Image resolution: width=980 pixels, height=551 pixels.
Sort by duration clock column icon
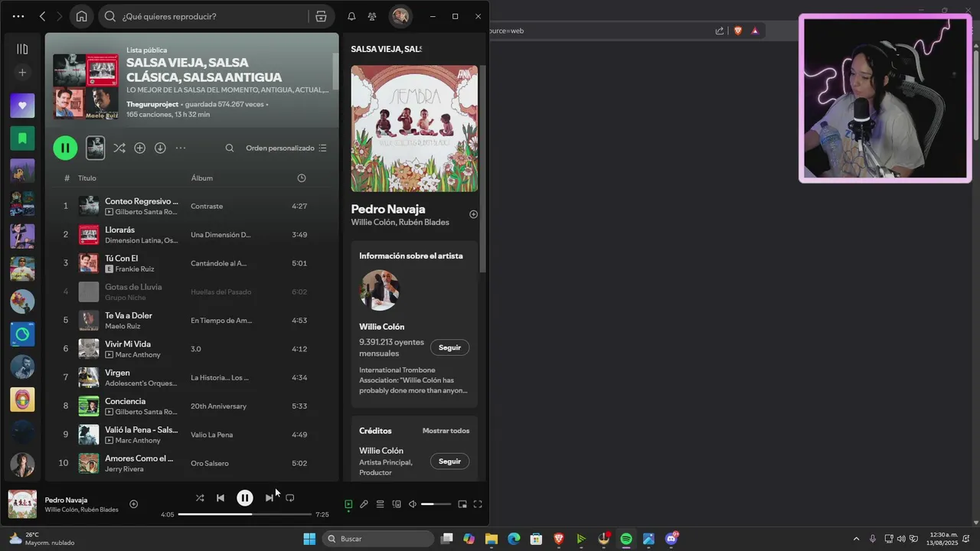pyautogui.click(x=302, y=178)
